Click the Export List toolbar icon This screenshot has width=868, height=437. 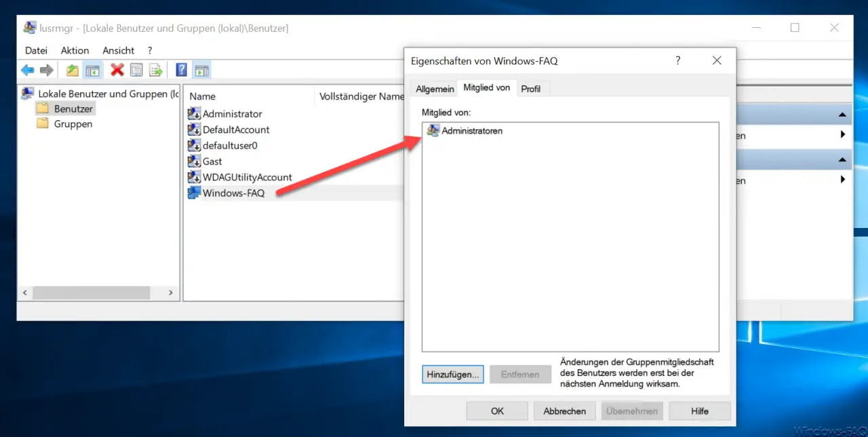click(x=156, y=70)
